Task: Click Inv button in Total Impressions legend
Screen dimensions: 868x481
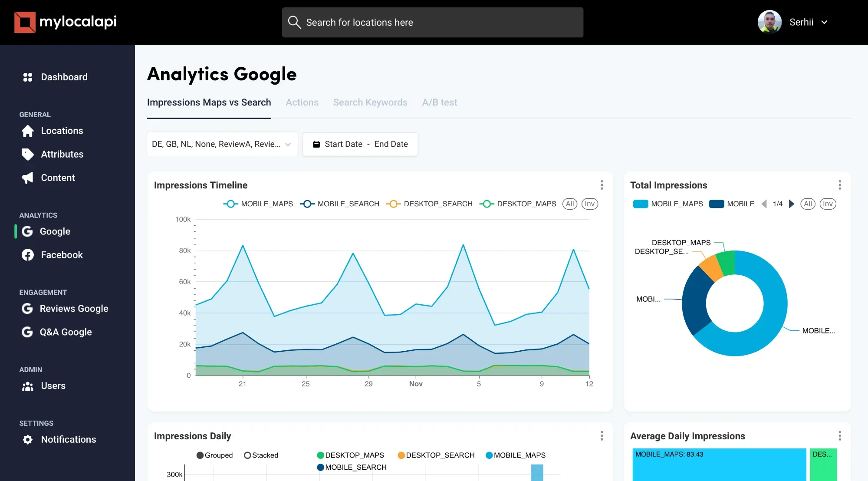Action: pyautogui.click(x=828, y=204)
